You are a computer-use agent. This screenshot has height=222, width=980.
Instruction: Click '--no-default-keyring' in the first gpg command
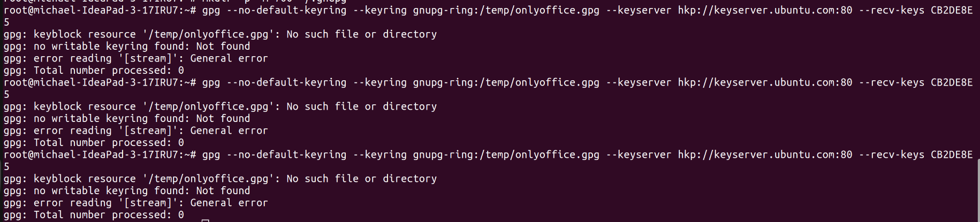(286, 10)
